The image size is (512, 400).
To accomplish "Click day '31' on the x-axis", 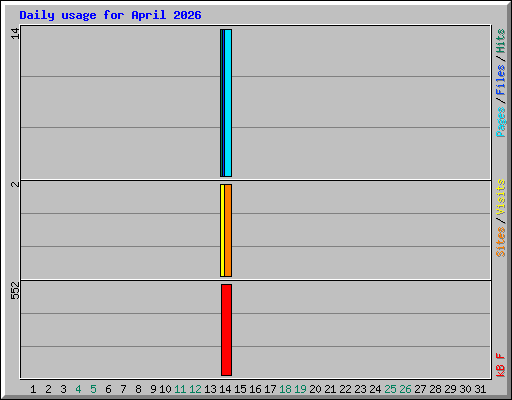I will click(480, 389).
